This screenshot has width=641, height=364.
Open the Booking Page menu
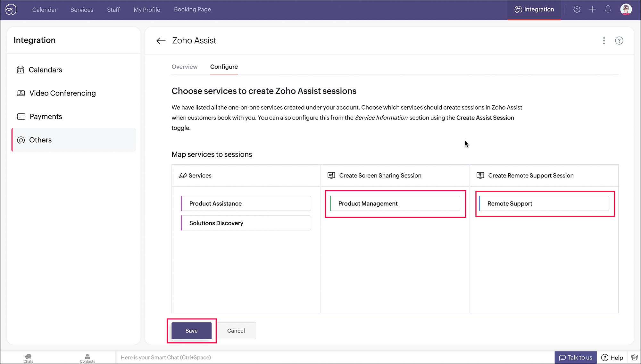click(192, 10)
